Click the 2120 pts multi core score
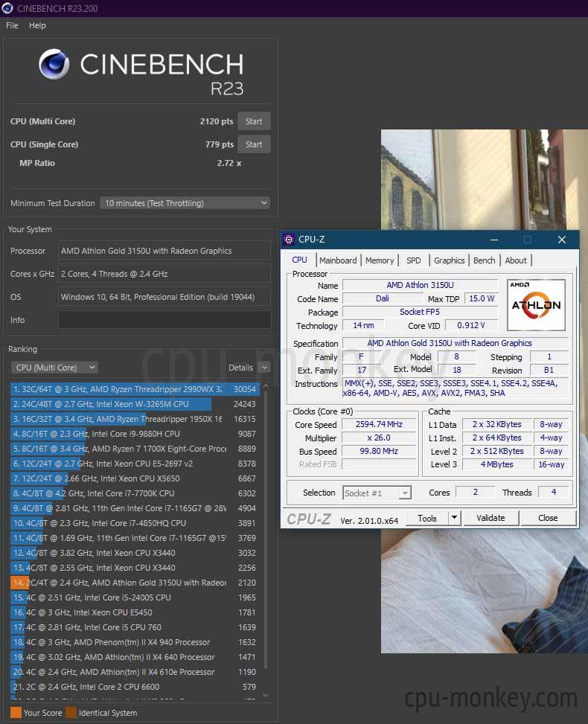 pos(216,121)
